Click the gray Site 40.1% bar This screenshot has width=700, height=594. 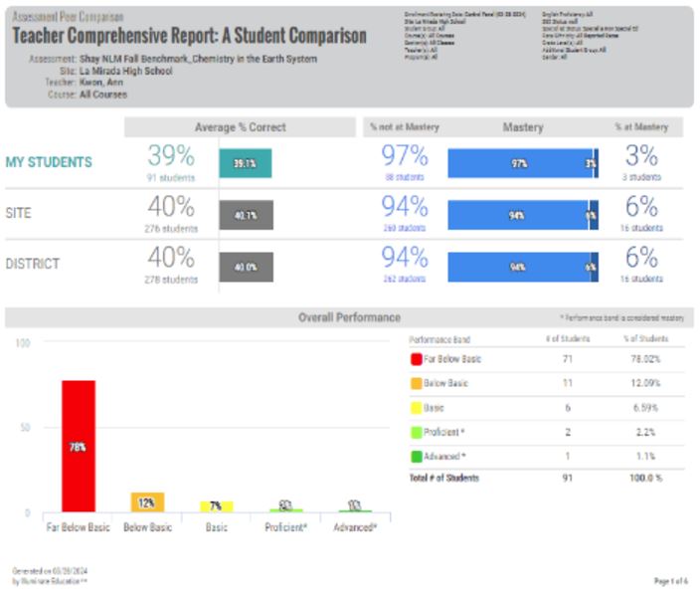[x=246, y=214]
